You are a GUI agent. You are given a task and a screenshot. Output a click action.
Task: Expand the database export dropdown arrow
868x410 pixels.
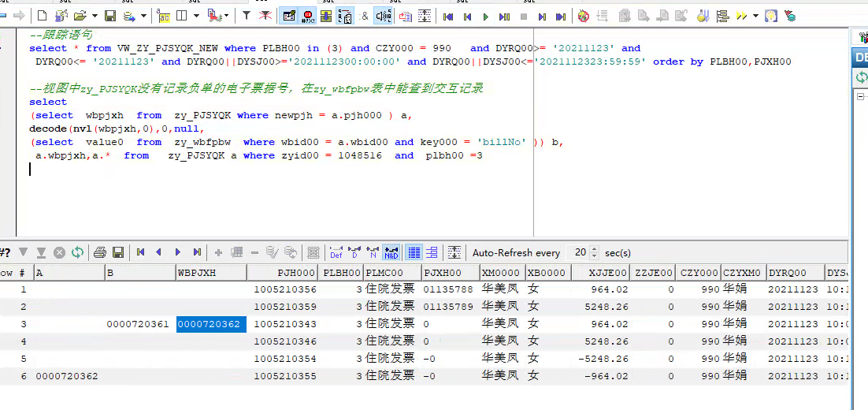(143, 16)
